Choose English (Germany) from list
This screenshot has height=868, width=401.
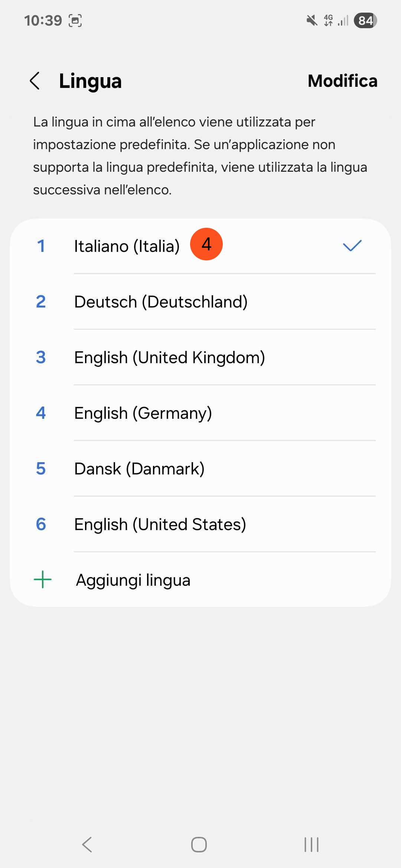point(143,413)
